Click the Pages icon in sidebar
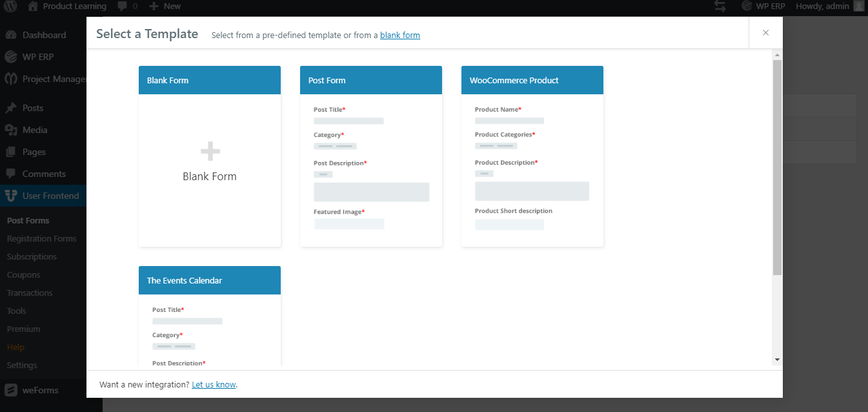 coord(11,152)
